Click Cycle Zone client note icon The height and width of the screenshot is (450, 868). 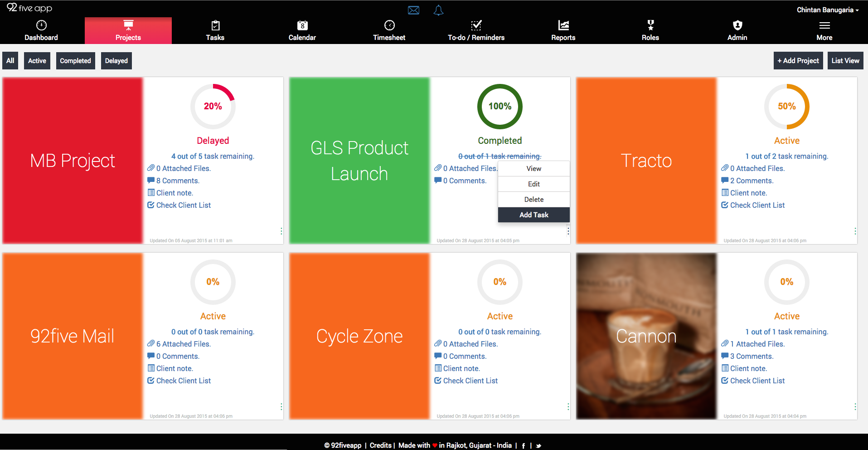click(x=438, y=368)
